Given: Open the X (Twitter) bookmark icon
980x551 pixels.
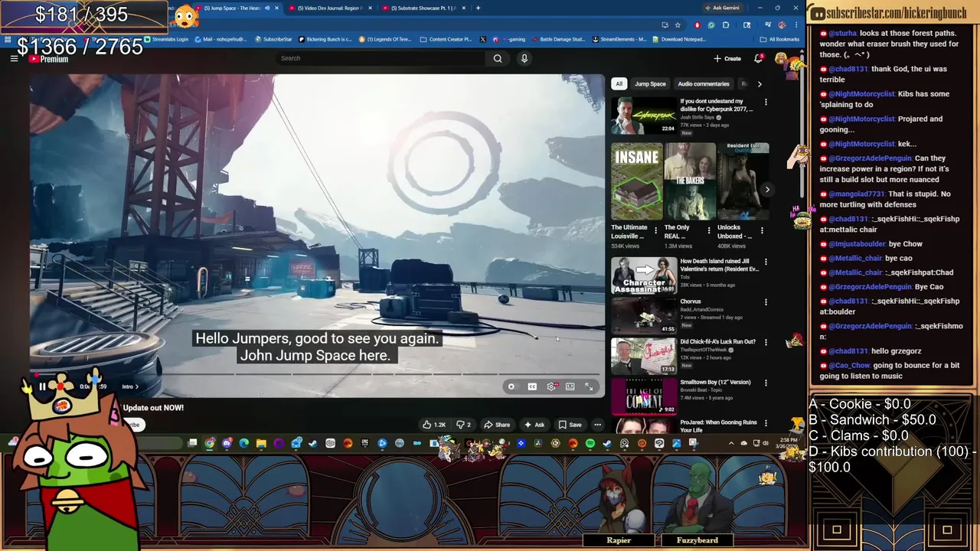Looking at the screenshot, I should point(483,39).
